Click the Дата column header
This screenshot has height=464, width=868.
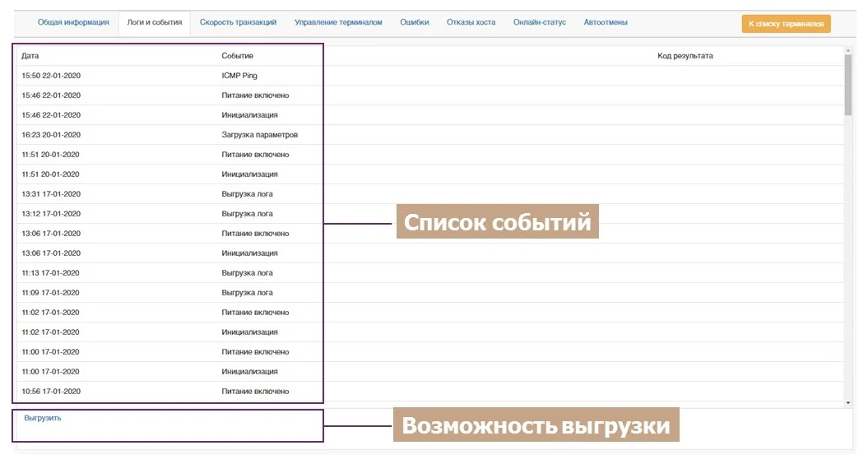[x=30, y=56]
